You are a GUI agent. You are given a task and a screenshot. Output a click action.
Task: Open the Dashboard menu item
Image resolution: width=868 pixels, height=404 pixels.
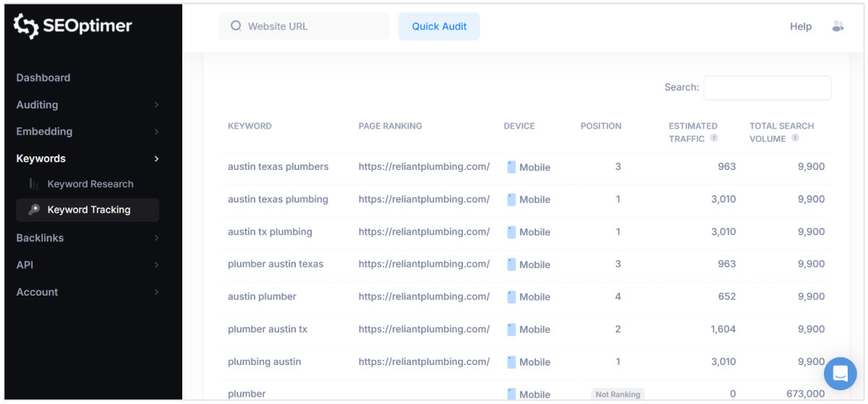tap(43, 77)
